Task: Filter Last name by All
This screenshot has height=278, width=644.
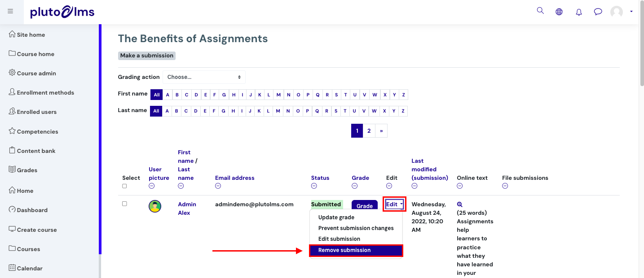Action: pyautogui.click(x=156, y=111)
